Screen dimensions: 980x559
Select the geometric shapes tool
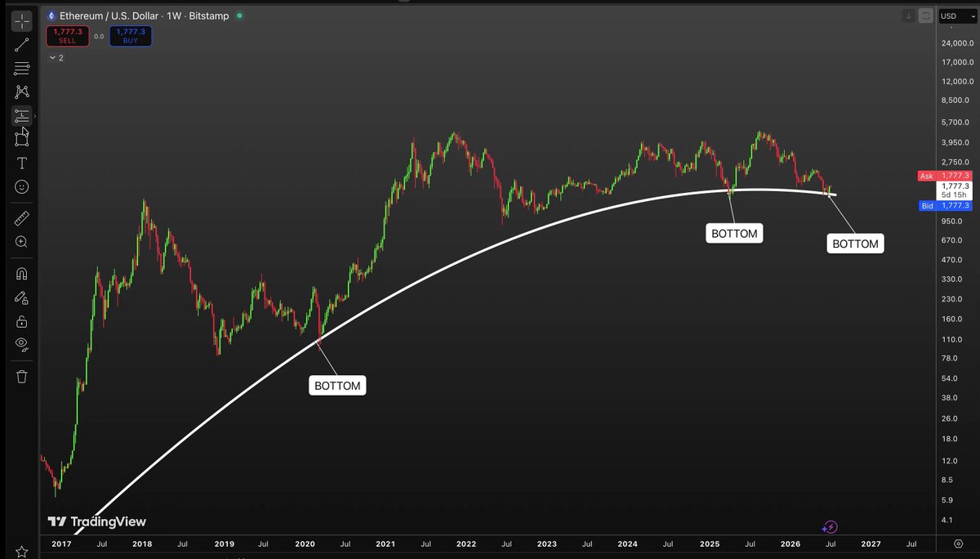22,139
